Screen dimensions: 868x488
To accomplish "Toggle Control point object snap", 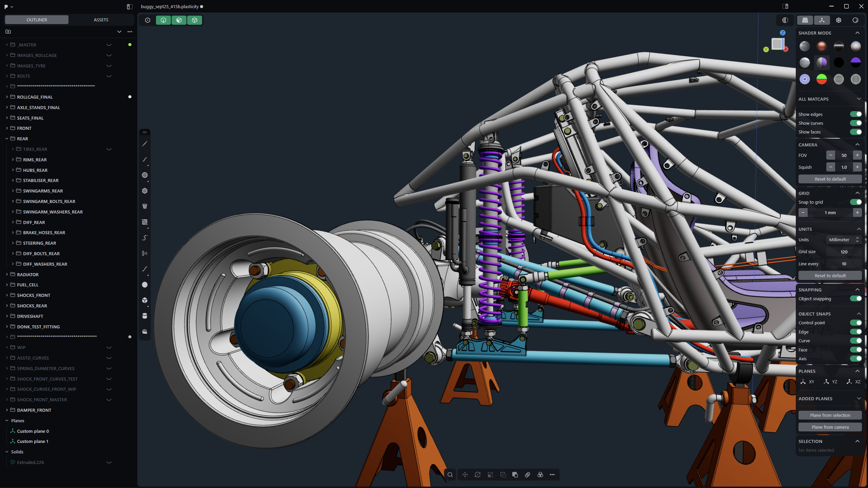I will click(855, 323).
